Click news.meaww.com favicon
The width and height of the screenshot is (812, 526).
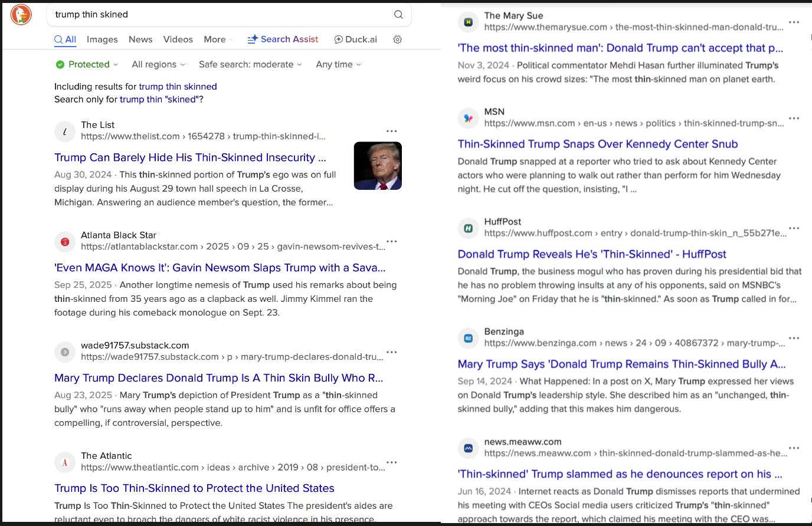tap(469, 448)
